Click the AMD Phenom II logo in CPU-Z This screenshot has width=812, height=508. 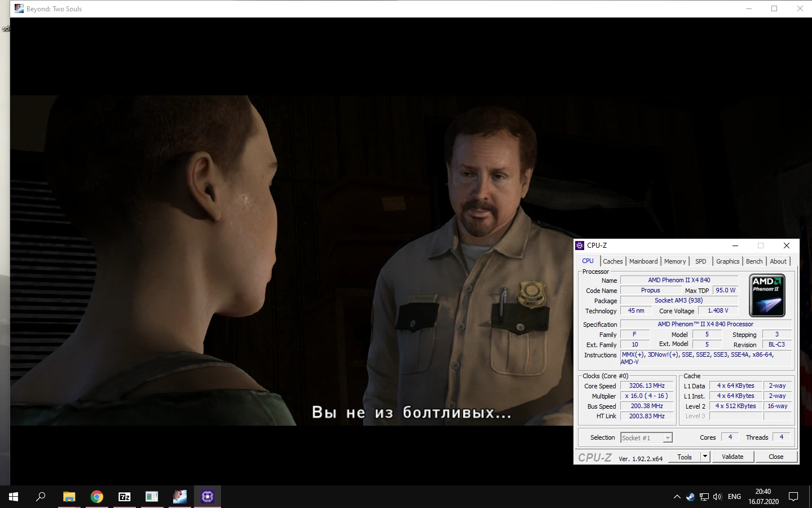767,295
